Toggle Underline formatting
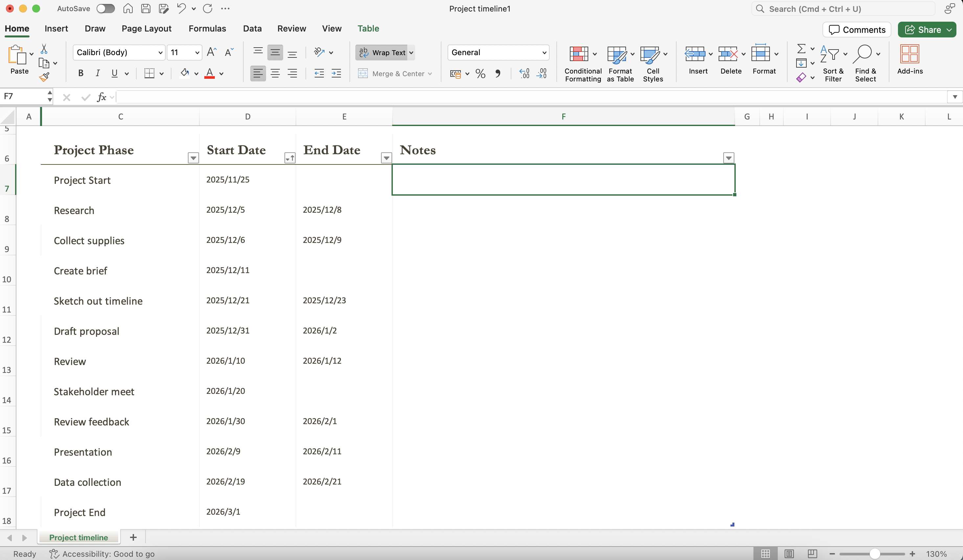 [x=114, y=73]
